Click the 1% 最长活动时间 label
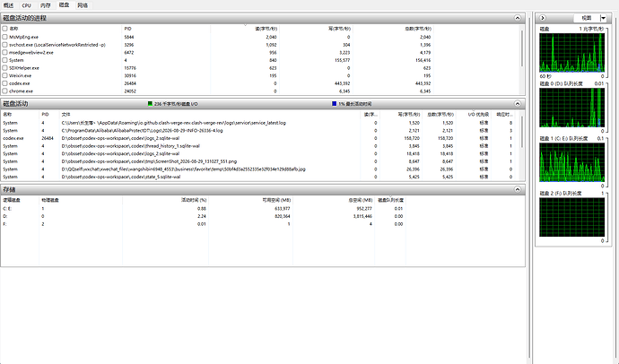Viewport: 619px width, 364px height. pos(355,104)
